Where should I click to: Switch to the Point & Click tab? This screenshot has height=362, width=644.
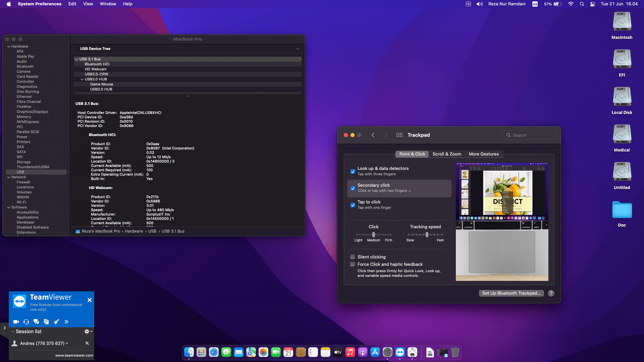point(412,154)
